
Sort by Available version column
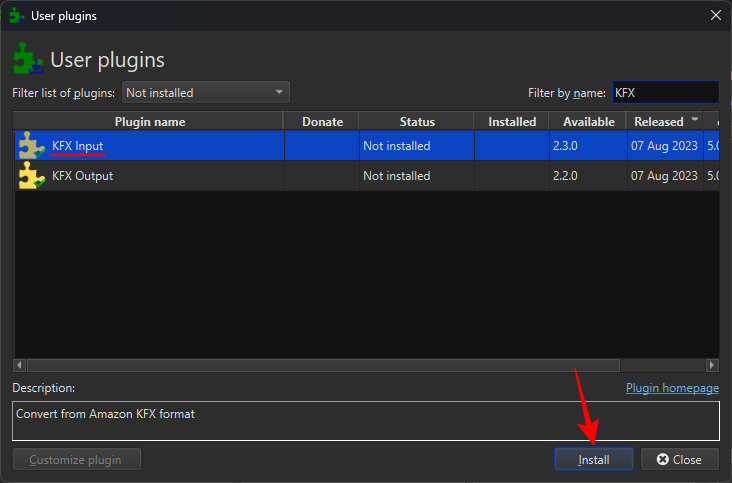(588, 122)
